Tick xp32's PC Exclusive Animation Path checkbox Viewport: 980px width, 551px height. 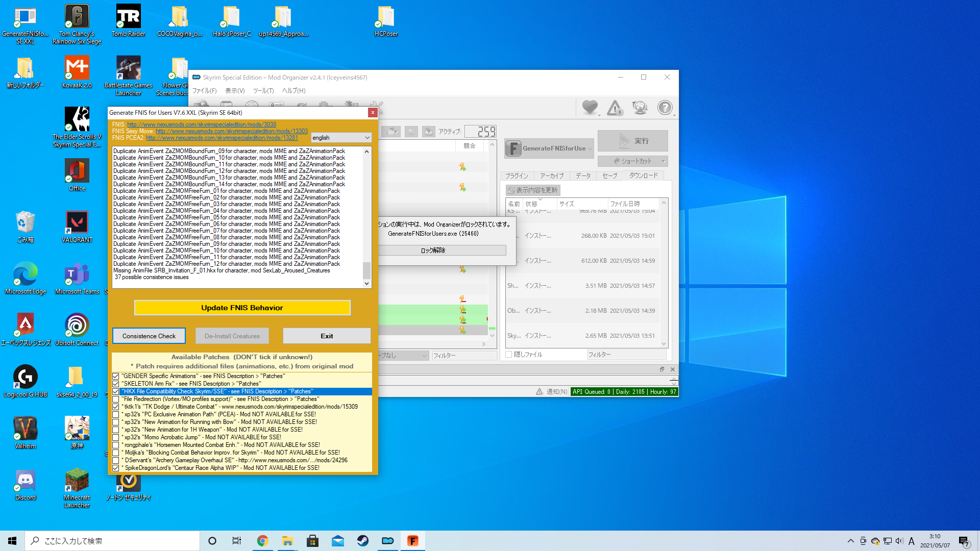[x=116, y=414]
